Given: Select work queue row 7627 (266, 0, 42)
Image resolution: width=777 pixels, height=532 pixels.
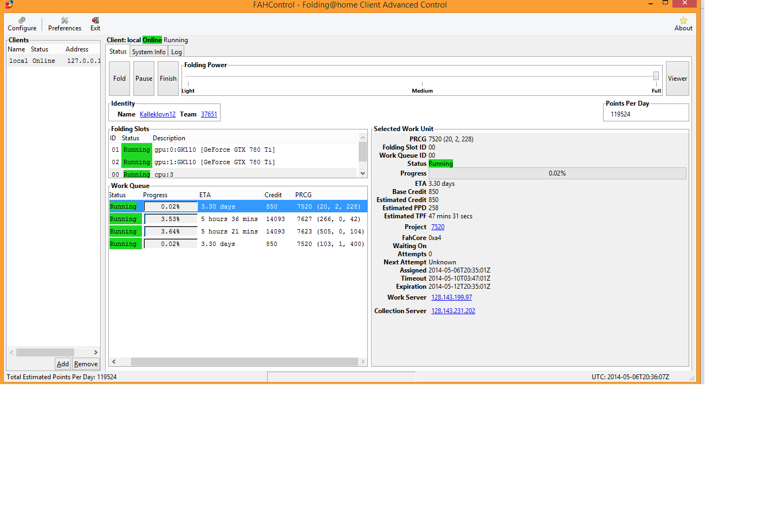Looking at the screenshot, I should [x=238, y=219].
